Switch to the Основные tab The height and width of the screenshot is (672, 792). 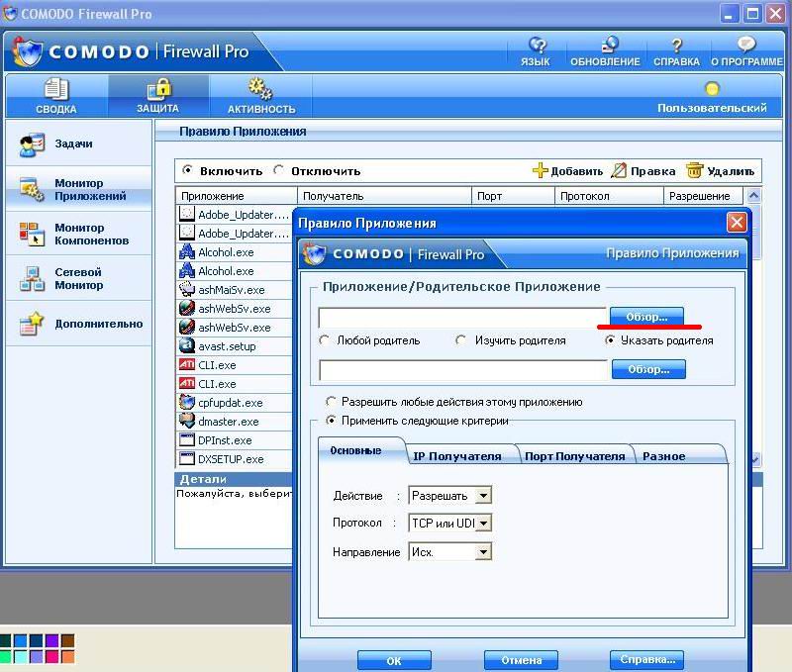(x=355, y=450)
